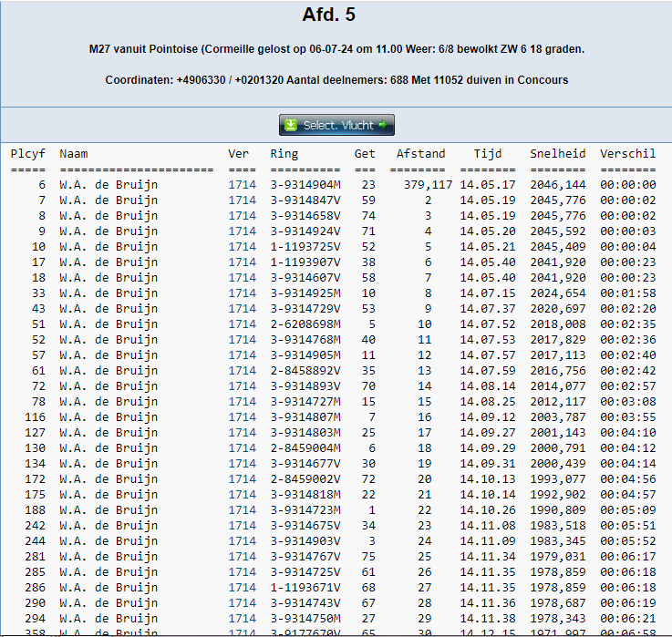Screen dimensions: 672x637
Task: Open club link 1714 in row for ring 3-9314750M
Action: point(243,618)
